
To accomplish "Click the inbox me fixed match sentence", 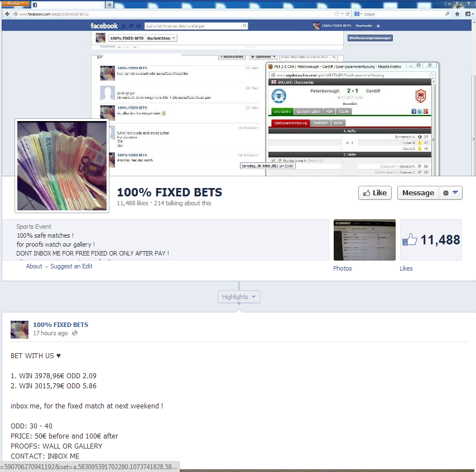I will click(87, 406).
